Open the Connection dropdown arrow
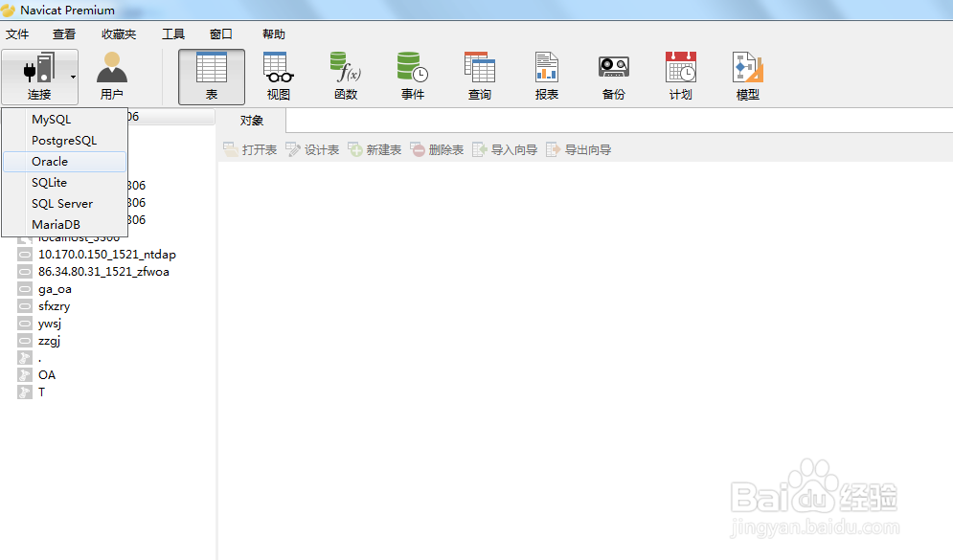The width and height of the screenshot is (953, 560). pyautogui.click(x=73, y=78)
